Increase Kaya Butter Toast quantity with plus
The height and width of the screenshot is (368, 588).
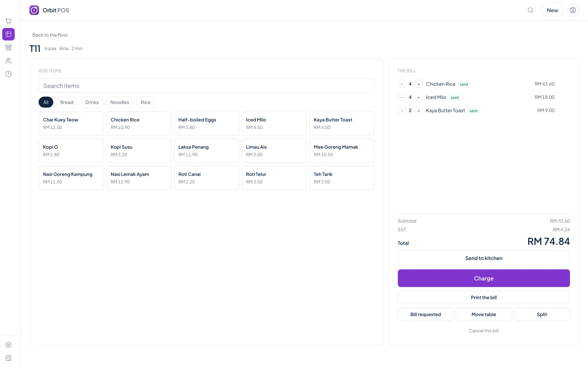tap(419, 111)
